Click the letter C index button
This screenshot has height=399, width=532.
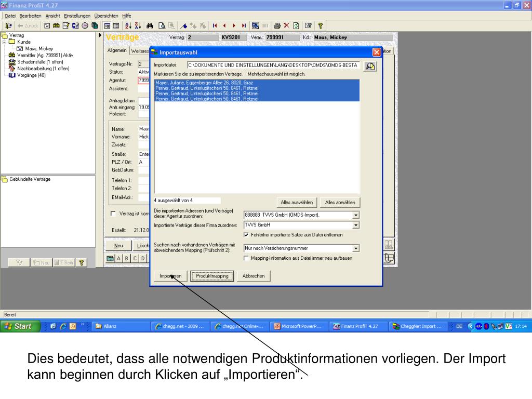(135, 259)
